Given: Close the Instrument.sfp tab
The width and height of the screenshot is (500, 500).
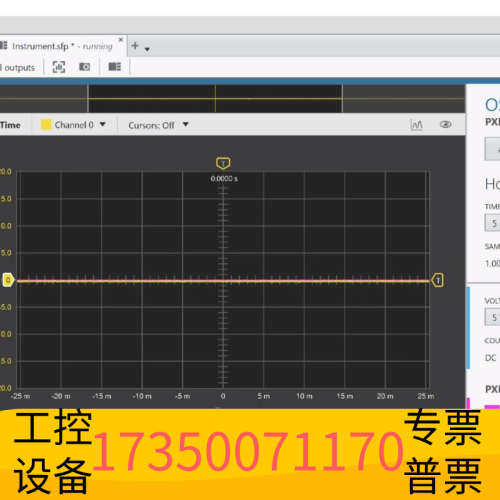Looking at the screenshot, I should coord(121,40).
